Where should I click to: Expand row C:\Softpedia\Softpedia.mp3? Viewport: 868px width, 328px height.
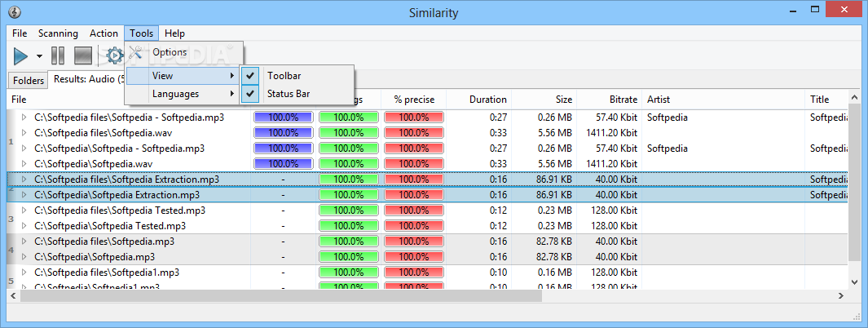[24, 257]
